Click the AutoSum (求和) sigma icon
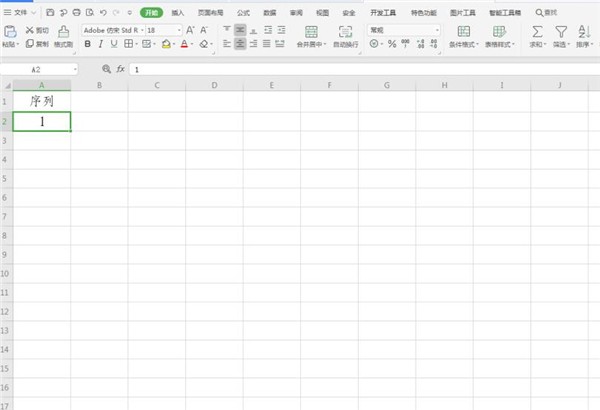 coord(537,31)
